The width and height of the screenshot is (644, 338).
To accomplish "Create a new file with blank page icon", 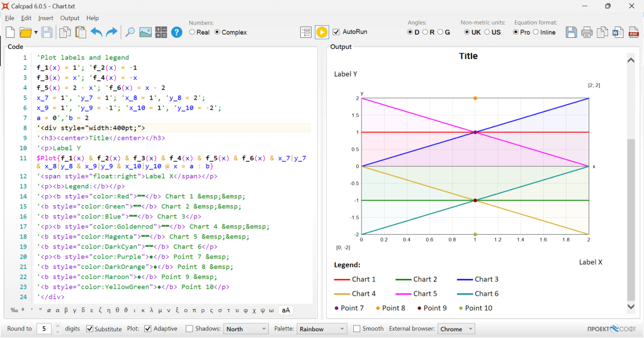I will point(10,32).
